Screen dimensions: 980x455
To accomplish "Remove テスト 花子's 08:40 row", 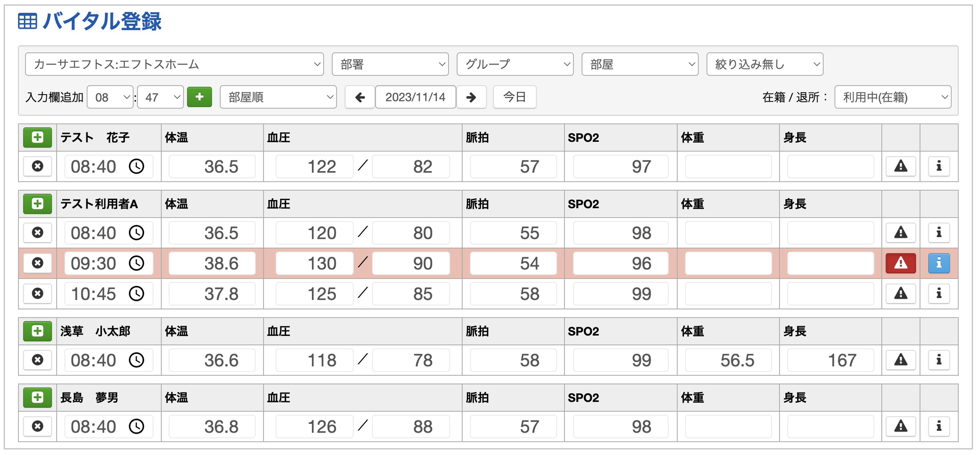I will 37,166.
